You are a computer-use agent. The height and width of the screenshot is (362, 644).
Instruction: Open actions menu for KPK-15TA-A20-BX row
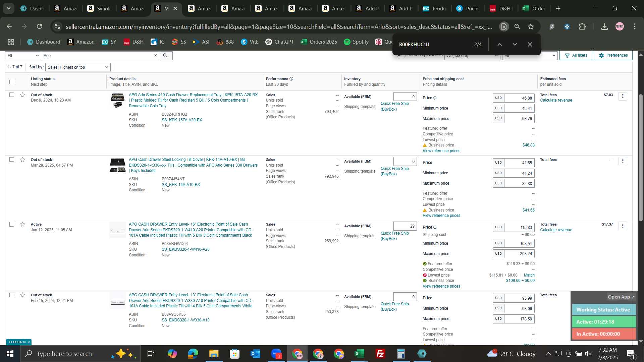623,96
